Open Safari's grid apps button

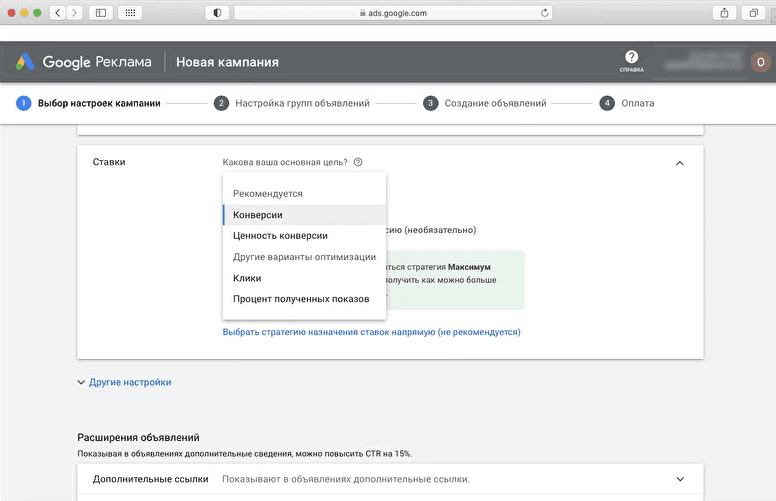tap(130, 13)
